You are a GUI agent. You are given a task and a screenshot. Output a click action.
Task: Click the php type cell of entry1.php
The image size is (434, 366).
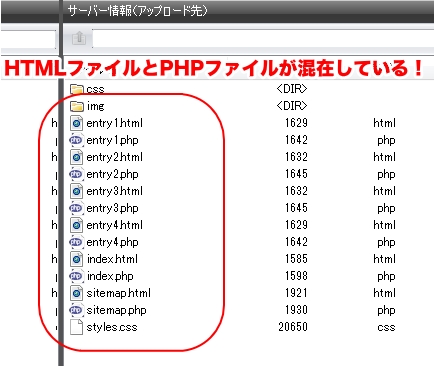[386, 141]
